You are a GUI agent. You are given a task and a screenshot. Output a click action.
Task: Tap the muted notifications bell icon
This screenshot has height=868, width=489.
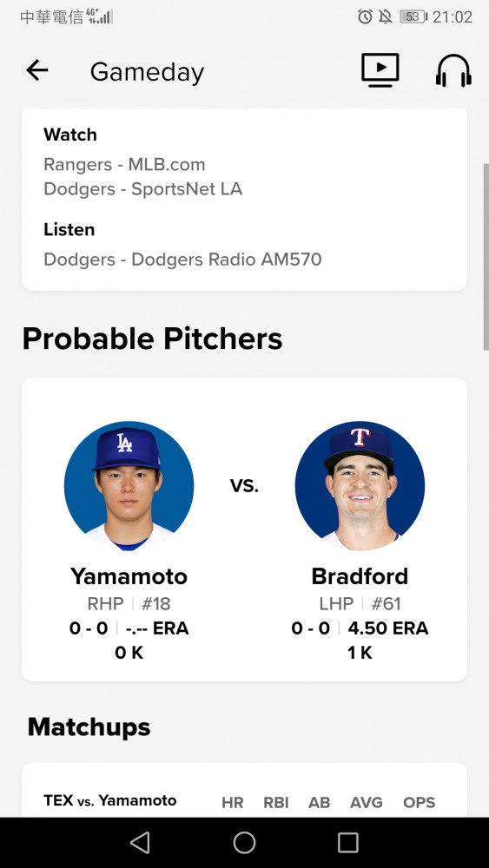386,16
